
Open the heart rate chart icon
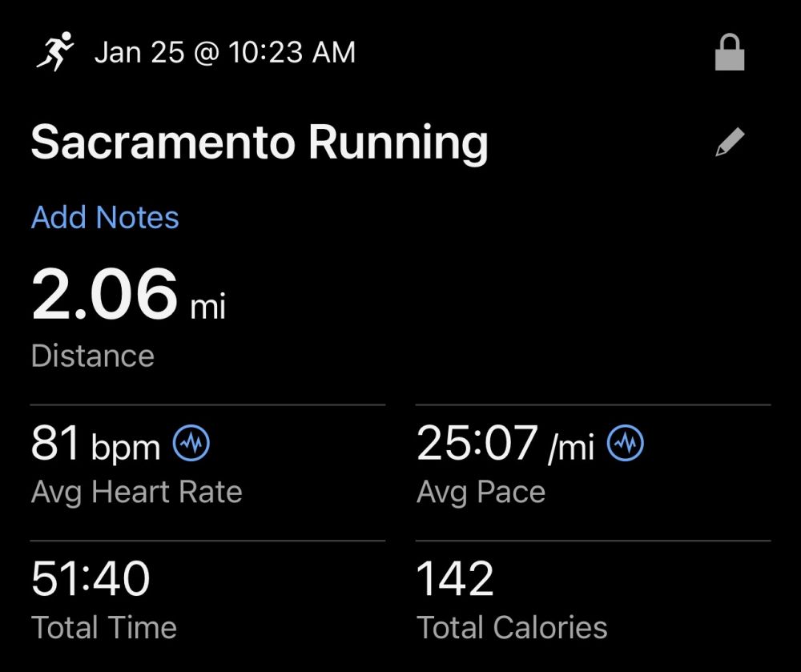[193, 443]
